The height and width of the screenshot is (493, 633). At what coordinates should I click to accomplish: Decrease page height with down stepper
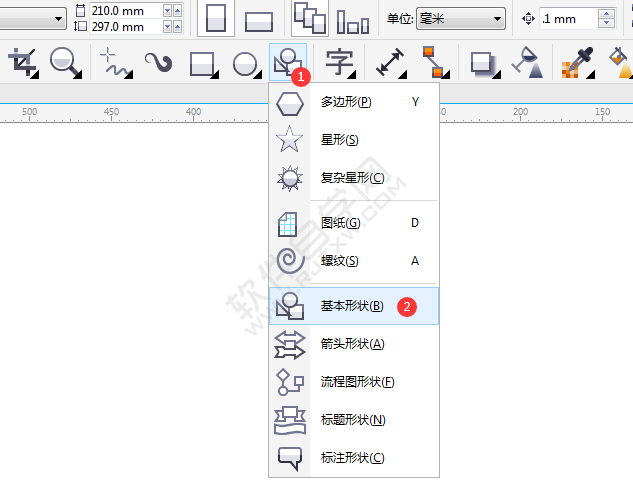(x=168, y=27)
